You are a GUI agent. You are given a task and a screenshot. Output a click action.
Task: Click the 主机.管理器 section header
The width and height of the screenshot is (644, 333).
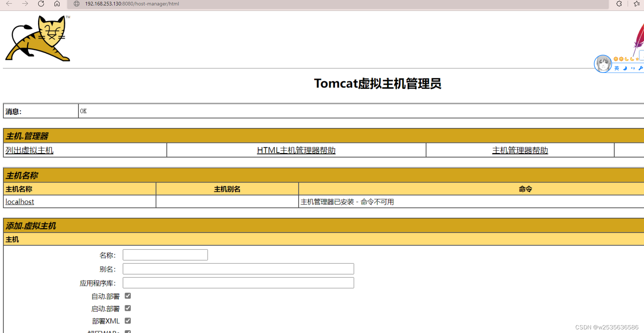click(324, 136)
